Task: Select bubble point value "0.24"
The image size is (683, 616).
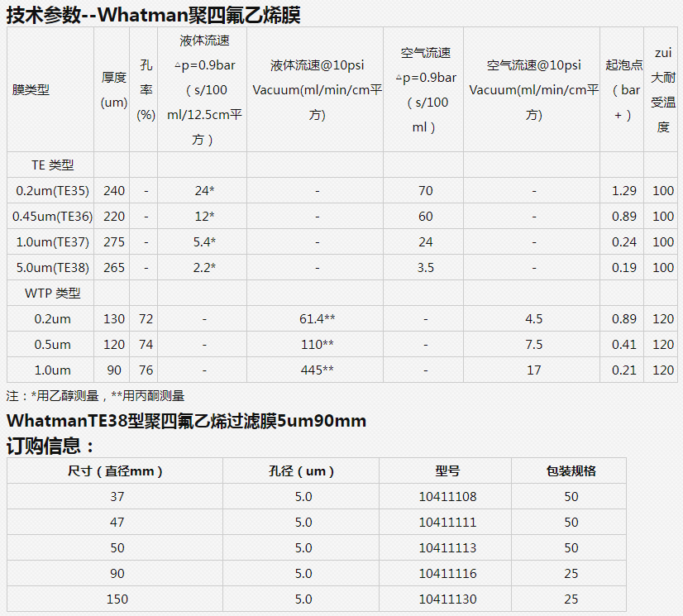Action: point(623,242)
